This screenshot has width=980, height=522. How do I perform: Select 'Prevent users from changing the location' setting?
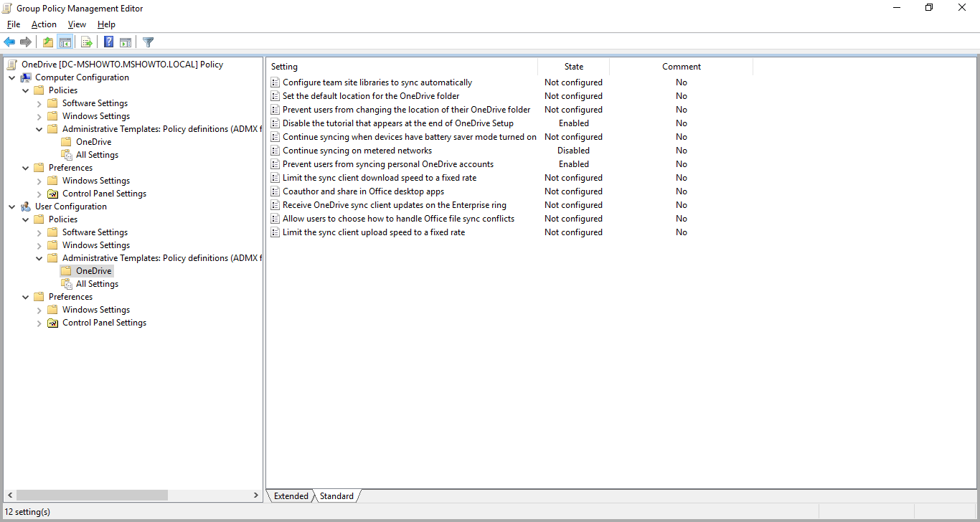click(x=407, y=110)
